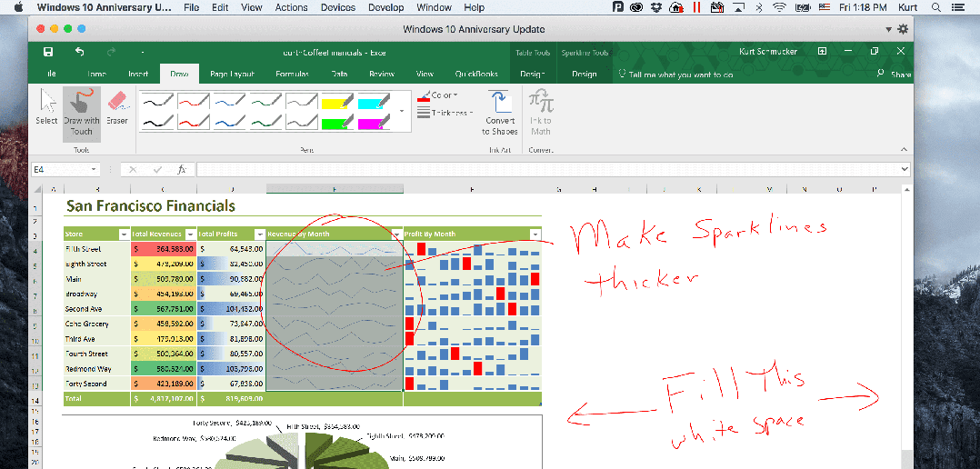The width and height of the screenshot is (980, 469).
Task: Toggle the Draw with Touch tool
Action: coord(81,114)
